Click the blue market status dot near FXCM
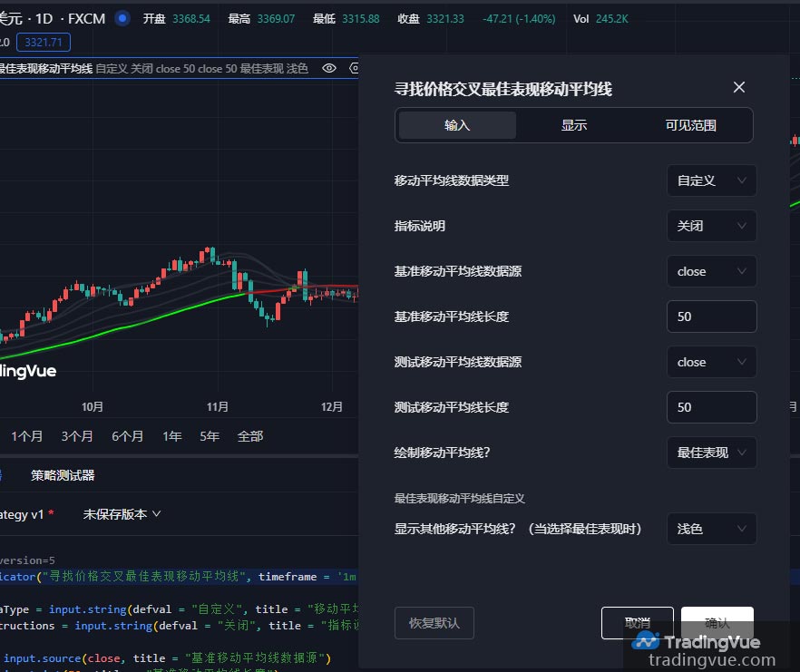This screenshot has width=800, height=672. coord(122,18)
